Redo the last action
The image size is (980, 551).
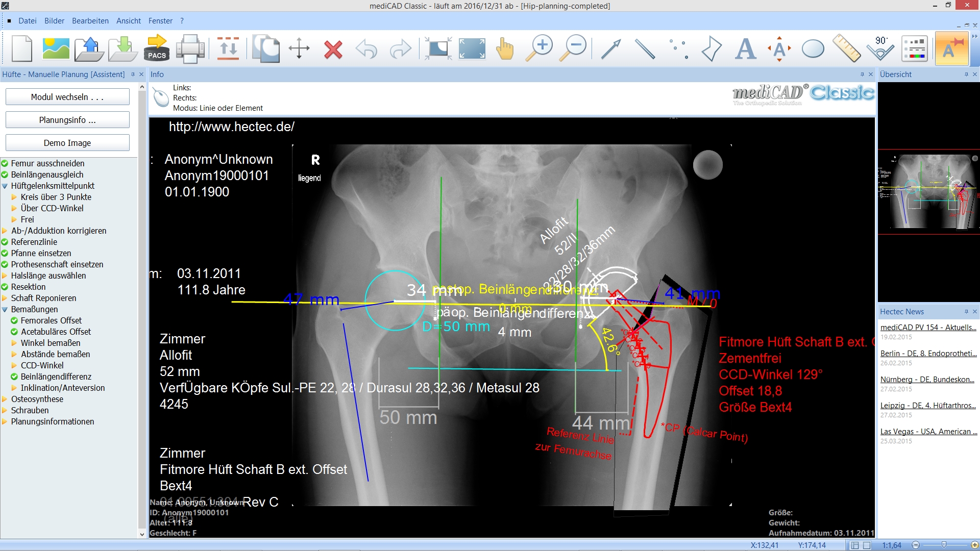[x=400, y=49]
